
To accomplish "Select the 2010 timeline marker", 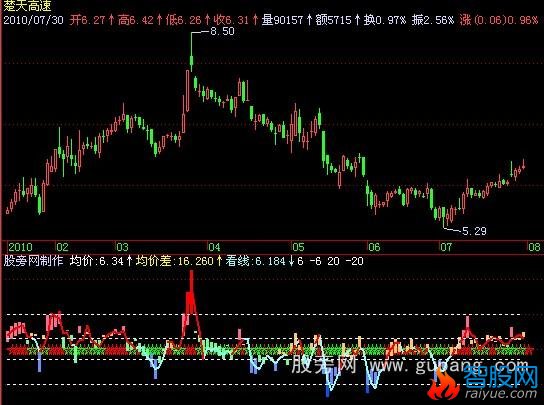I will (20, 247).
